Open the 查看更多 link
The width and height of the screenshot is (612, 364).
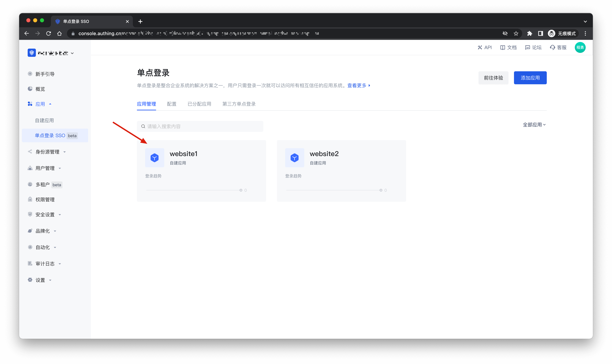coord(356,85)
